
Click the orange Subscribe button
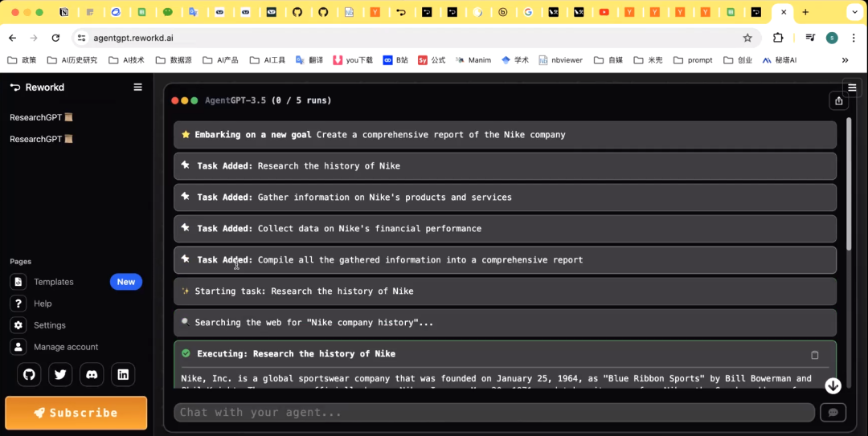pos(76,413)
